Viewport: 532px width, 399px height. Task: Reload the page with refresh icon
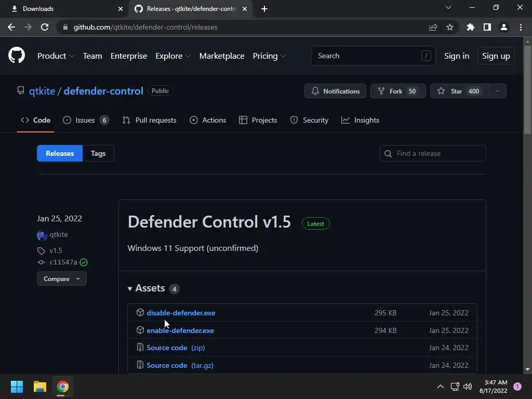pyautogui.click(x=45, y=27)
